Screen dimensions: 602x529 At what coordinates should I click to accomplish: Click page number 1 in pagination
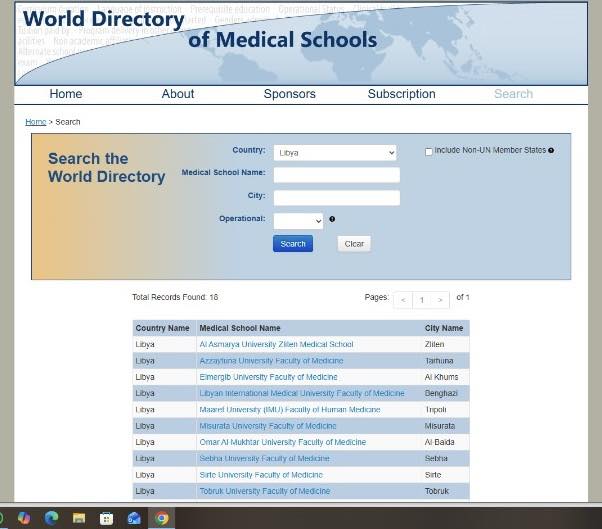(422, 300)
